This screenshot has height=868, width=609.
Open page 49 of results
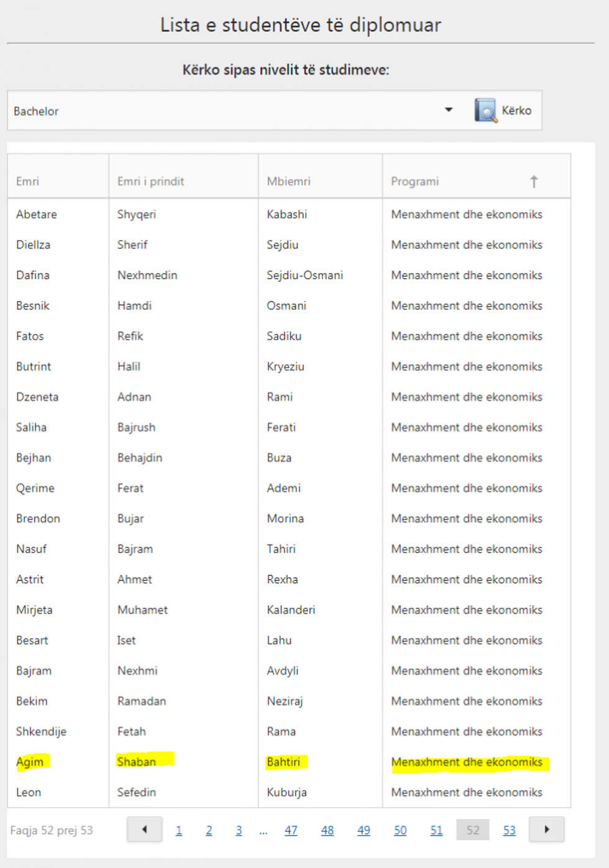(364, 831)
